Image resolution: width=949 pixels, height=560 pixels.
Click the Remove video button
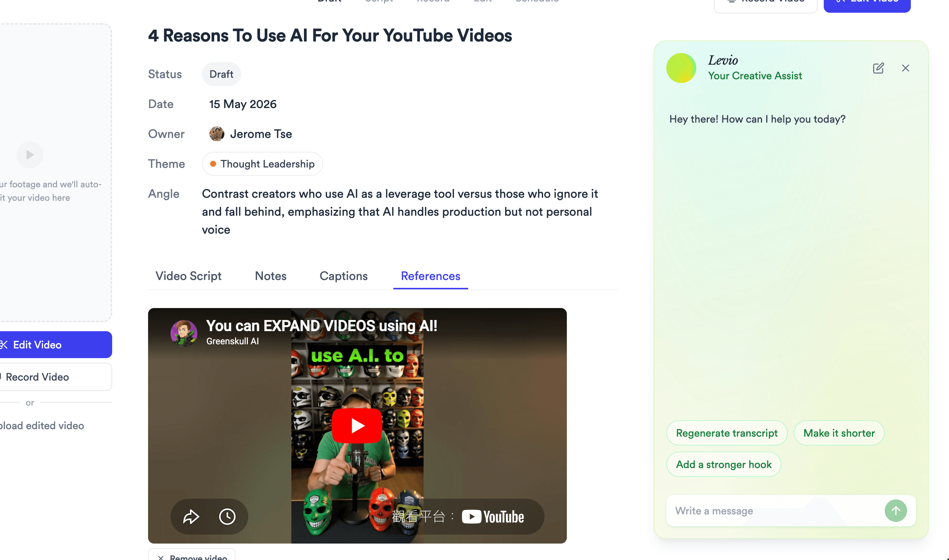tap(192, 555)
